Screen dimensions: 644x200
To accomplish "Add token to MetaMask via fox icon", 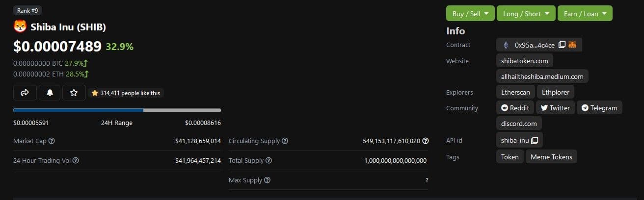I will [572, 45].
